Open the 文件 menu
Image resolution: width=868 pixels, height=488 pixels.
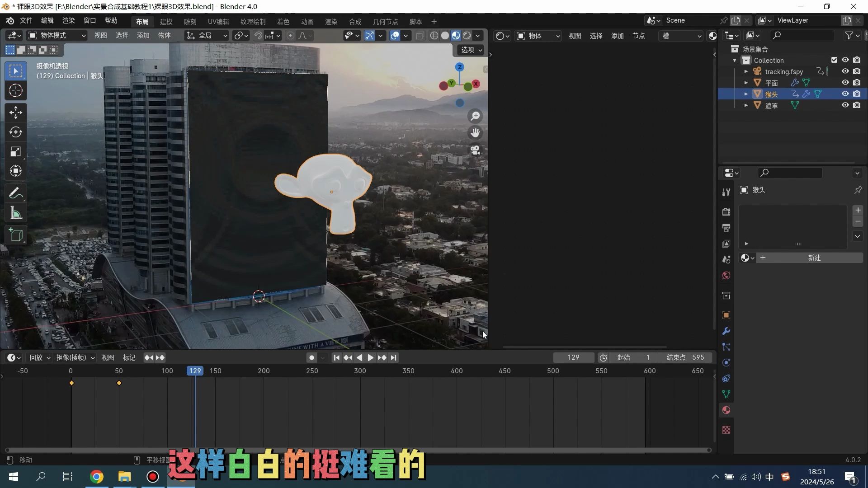26,21
